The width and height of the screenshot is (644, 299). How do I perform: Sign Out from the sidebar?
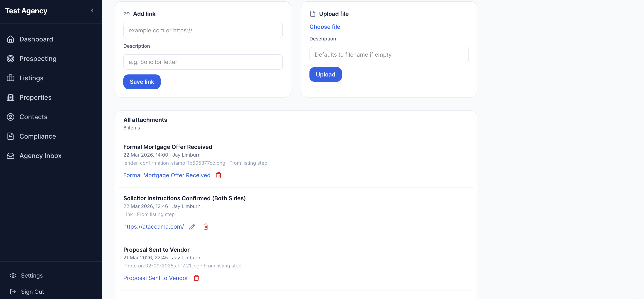point(32,292)
